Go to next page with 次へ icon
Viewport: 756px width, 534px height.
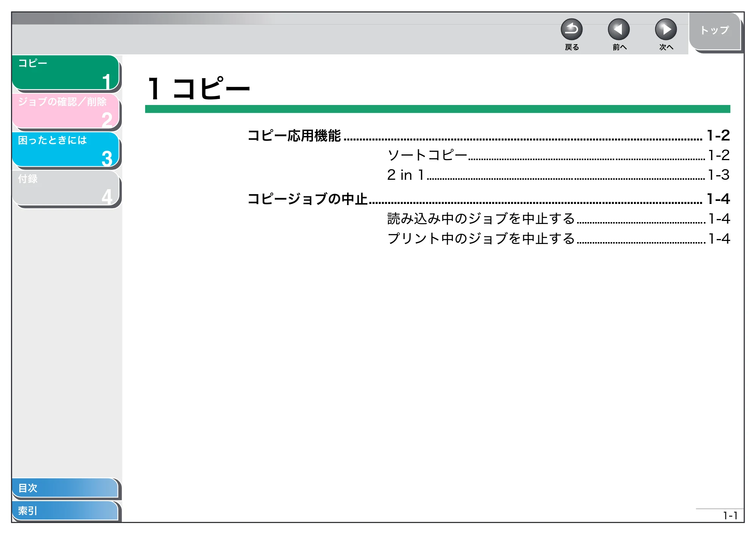(x=666, y=29)
